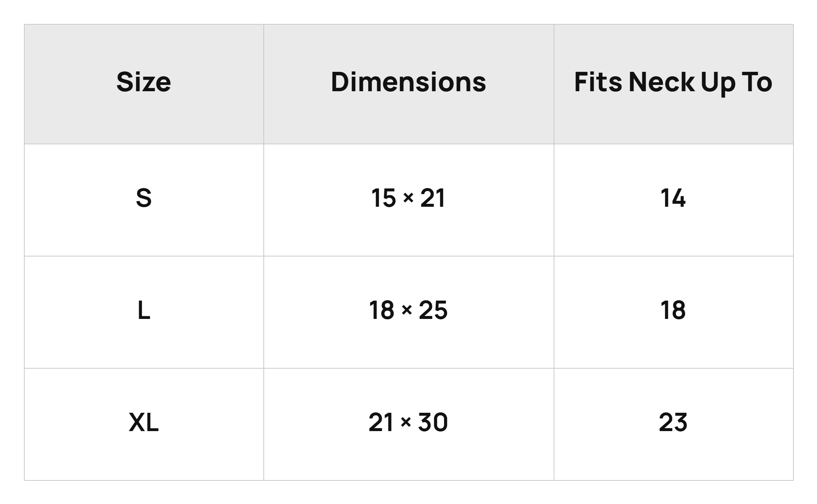Click the number 21 in XL dimensions
Screen dimensions: 817x504
(x=381, y=422)
